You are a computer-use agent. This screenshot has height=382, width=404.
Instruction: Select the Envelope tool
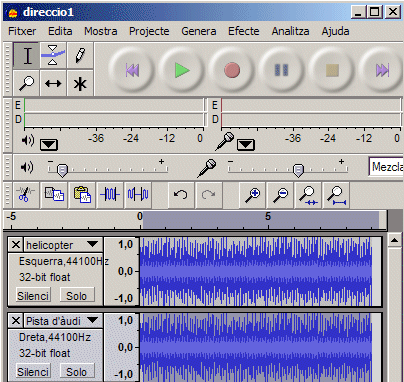click(x=53, y=55)
